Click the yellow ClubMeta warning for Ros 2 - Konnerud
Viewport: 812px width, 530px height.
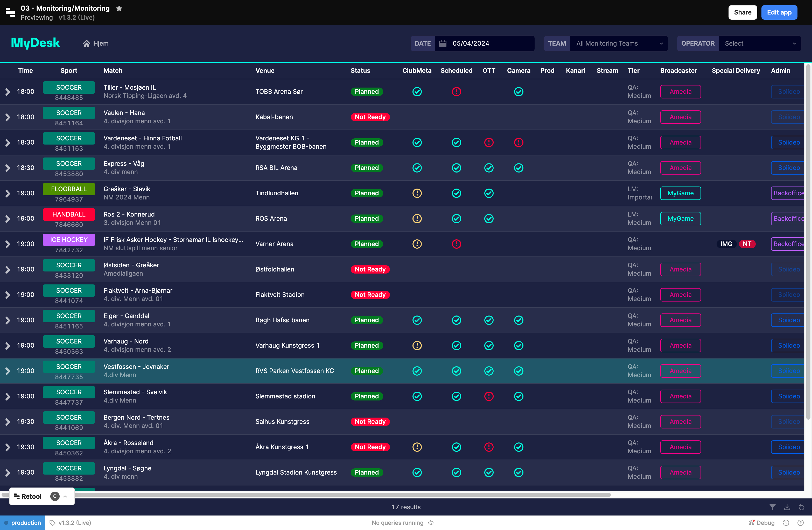coord(417,218)
